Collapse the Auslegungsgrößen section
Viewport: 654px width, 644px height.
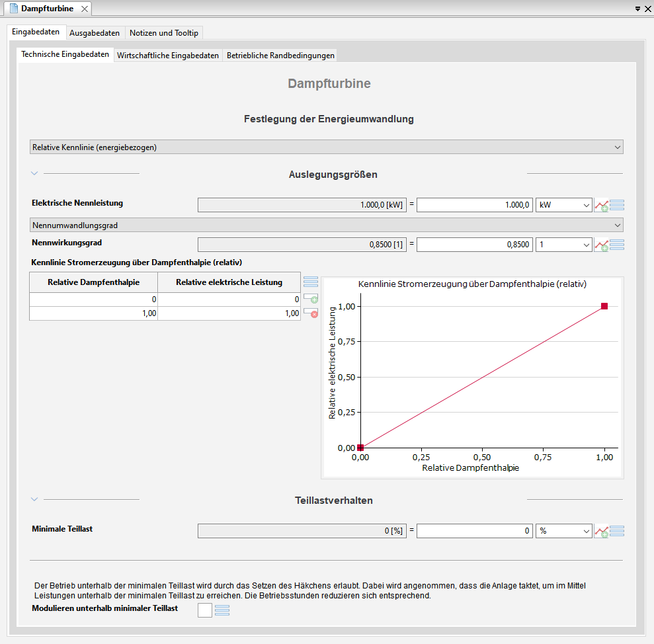[x=34, y=173]
